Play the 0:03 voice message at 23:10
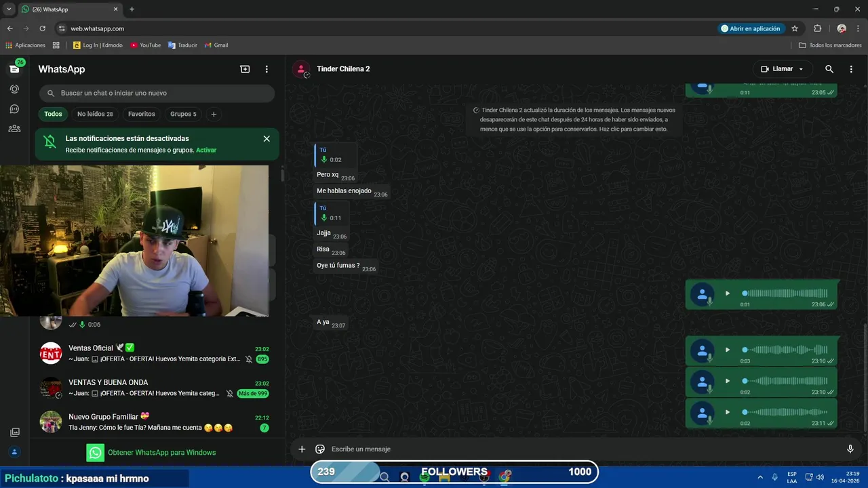The image size is (868, 488). pyautogui.click(x=727, y=350)
